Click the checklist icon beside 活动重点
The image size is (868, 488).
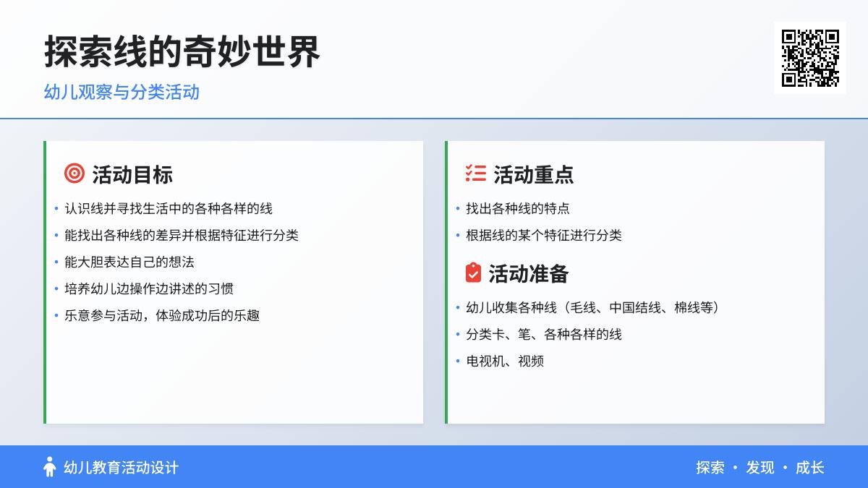[476, 174]
